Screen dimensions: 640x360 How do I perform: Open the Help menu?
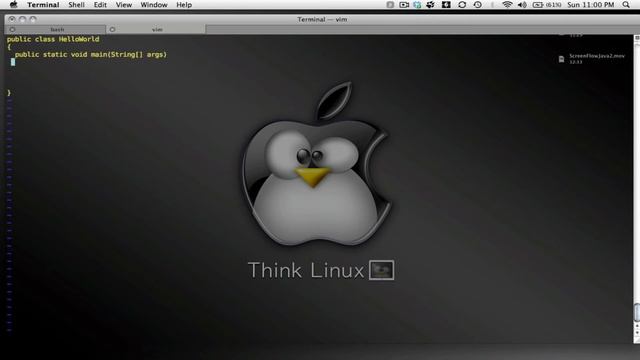(x=184, y=5)
